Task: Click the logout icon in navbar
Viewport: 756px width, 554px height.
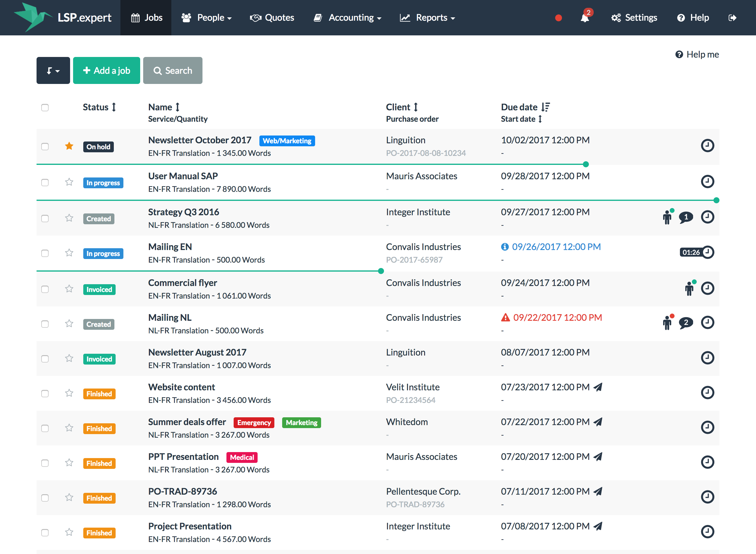Action: coord(732,18)
